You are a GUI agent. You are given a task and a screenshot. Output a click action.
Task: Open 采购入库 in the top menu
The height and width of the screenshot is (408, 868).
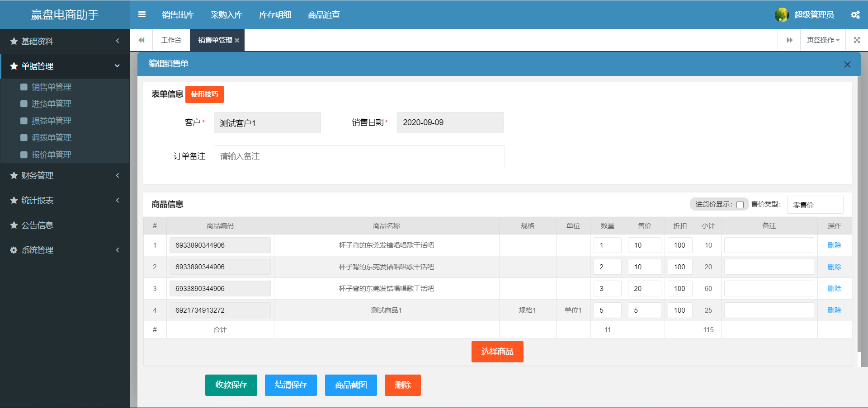pyautogui.click(x=226, y=15)
